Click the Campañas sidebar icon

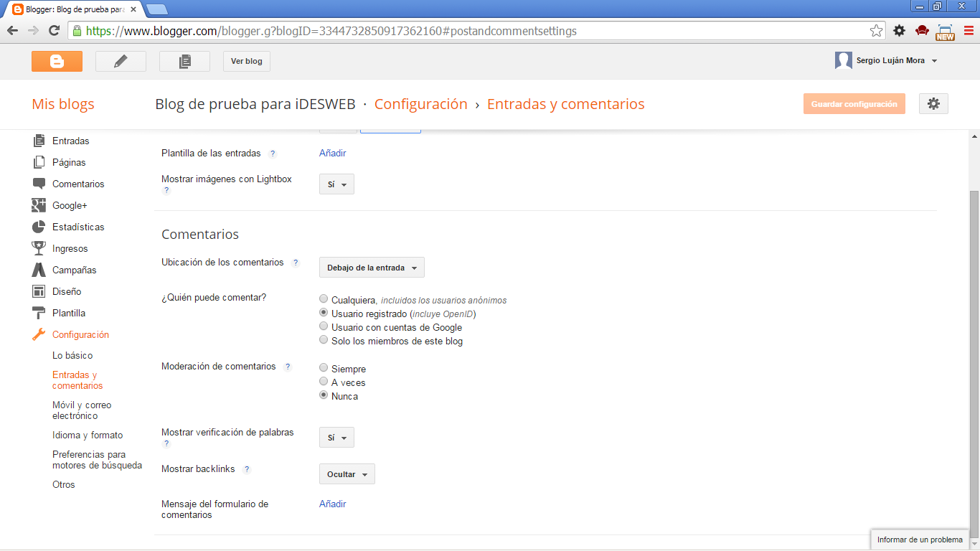click(x=39, y=270)
